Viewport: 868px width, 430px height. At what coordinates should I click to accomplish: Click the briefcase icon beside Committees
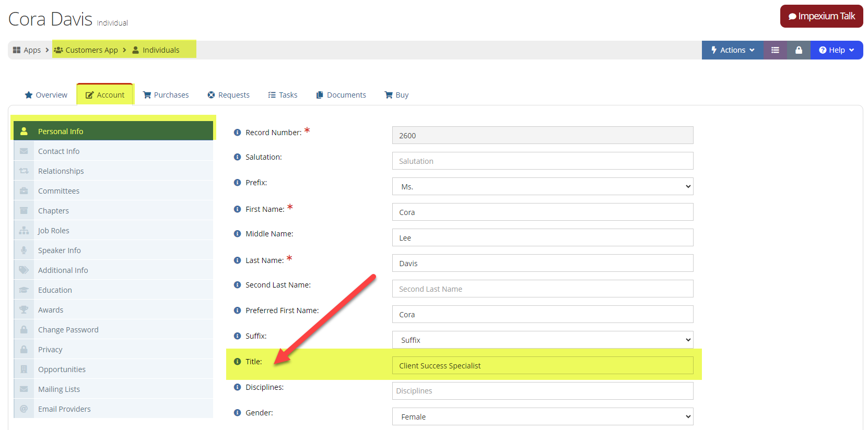[24, 191]
